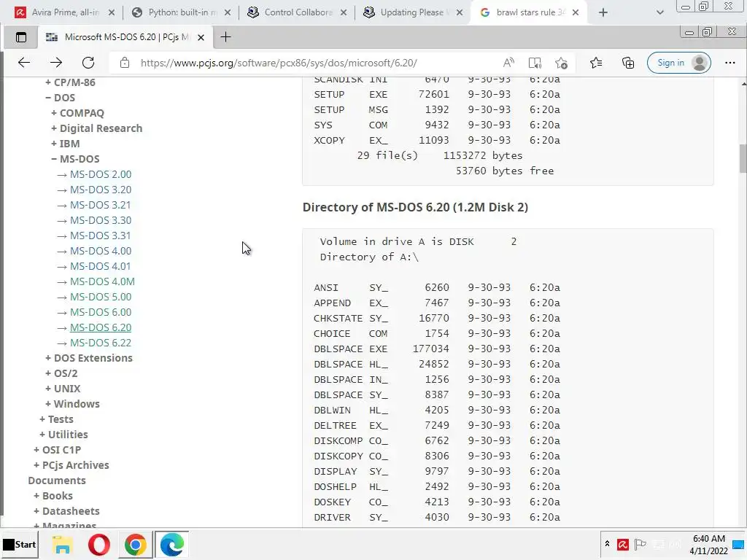The image size is (747, 560).
Task: Open the Windows Start menu
Action: point(20,544)
